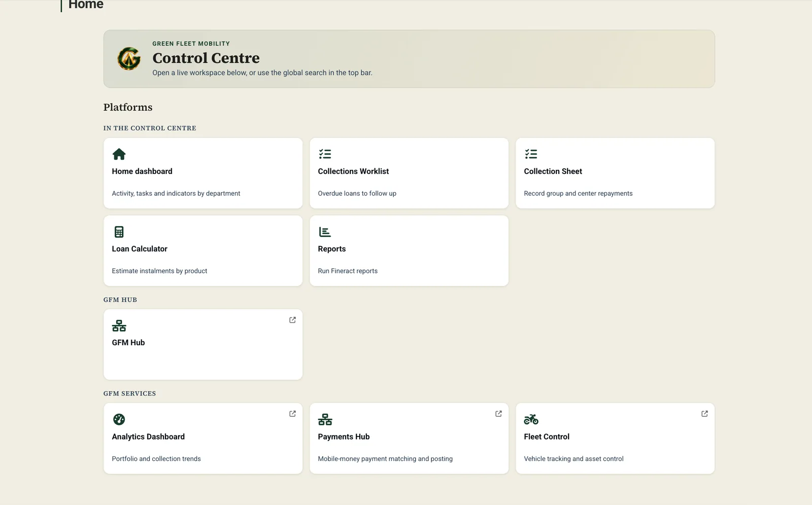
Task: Click the checklist icon on Collections Worklist card
Action: [325, 154]
